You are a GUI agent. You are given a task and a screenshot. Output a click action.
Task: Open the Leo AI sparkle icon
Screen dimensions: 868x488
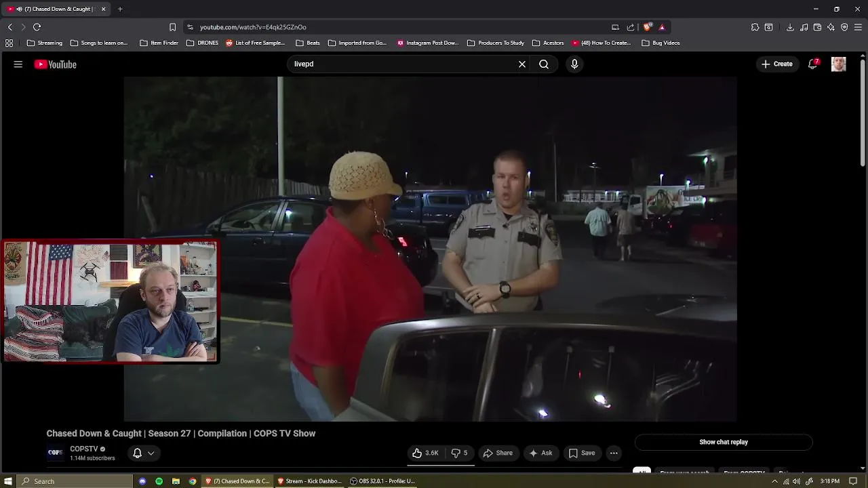click(831, 27)
